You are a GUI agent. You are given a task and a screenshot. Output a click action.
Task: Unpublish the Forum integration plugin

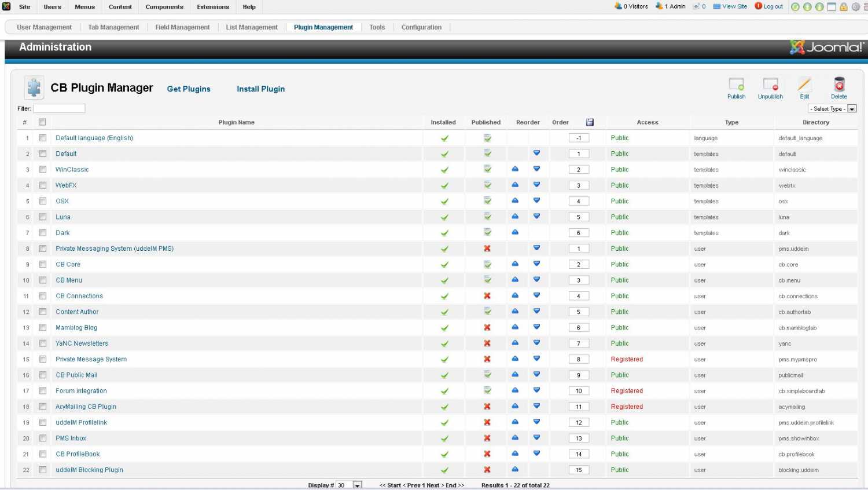pos(487,390)
